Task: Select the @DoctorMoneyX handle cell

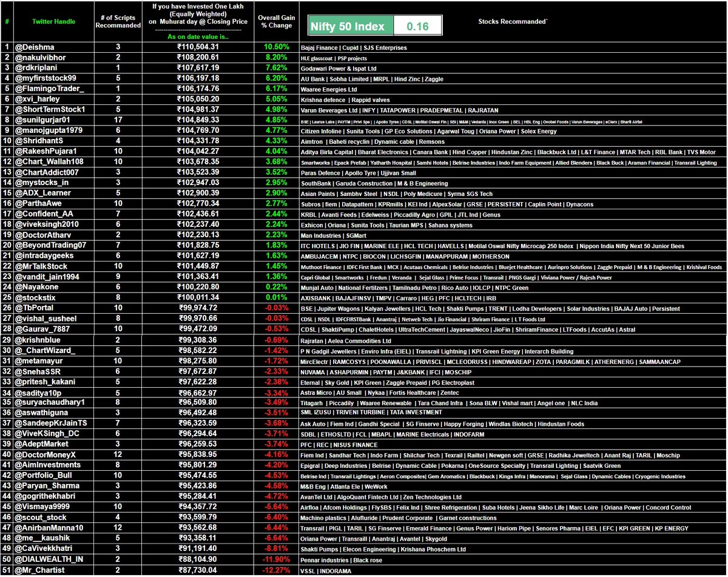Action: click(x=53, y=454)
